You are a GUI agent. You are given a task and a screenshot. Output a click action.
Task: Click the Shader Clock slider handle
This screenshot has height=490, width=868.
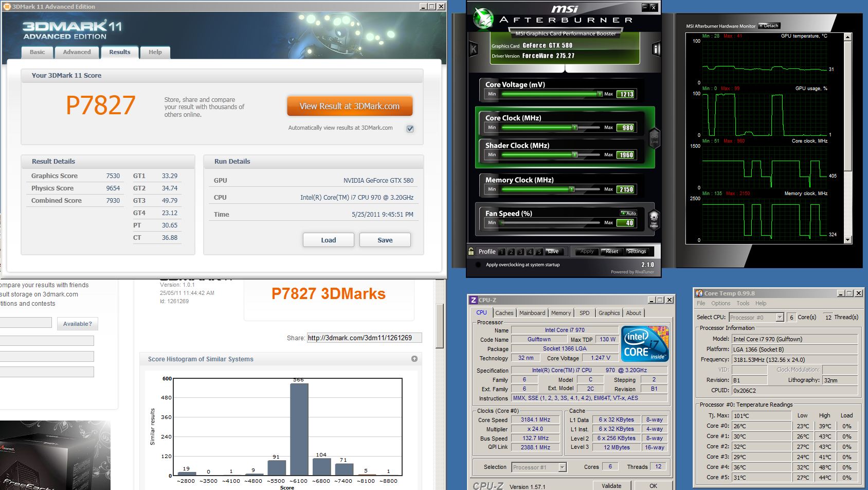click(x=575, y=154)
